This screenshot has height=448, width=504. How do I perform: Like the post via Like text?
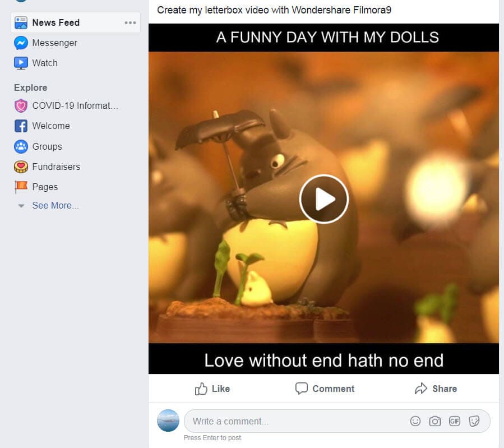pyautogui.click(x=221, y=389)
